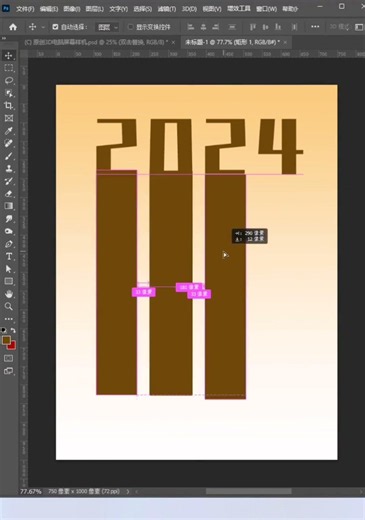
Task: Select the Object Selection tool
Action: pos(9,93)
